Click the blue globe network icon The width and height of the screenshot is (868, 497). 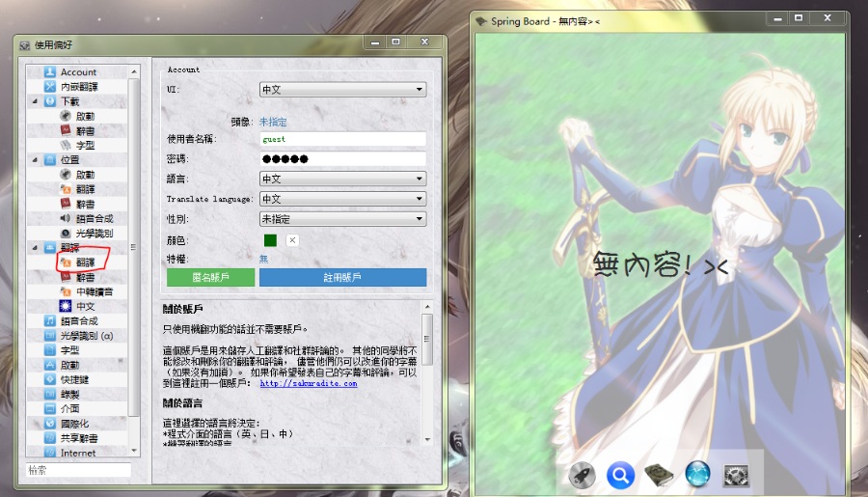click(x=697, y=474)
